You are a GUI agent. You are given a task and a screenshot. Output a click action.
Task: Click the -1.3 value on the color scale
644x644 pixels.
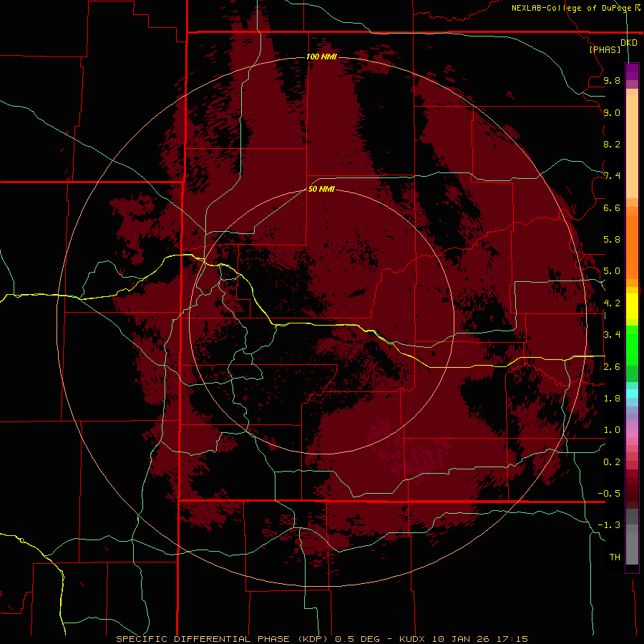tap(609, 525)
